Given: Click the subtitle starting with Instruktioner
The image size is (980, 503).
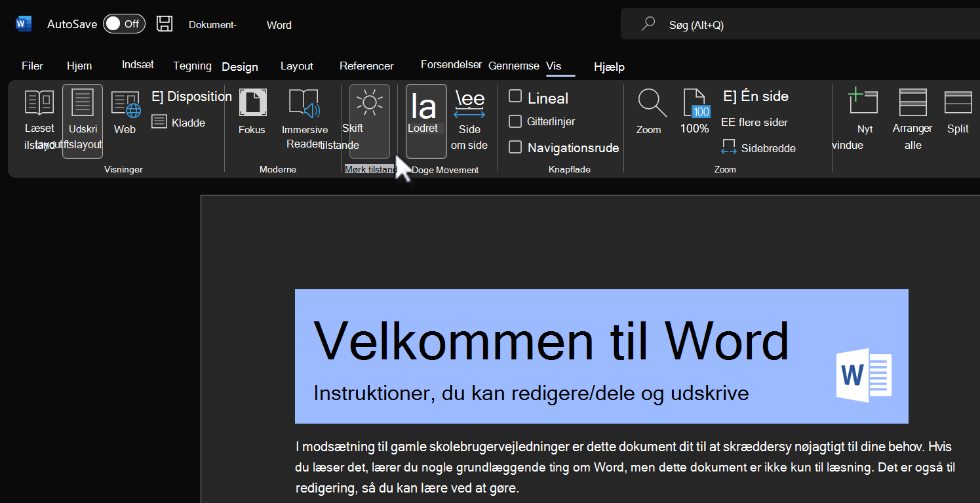Looking at the screenshot, I should pos(531,393).
